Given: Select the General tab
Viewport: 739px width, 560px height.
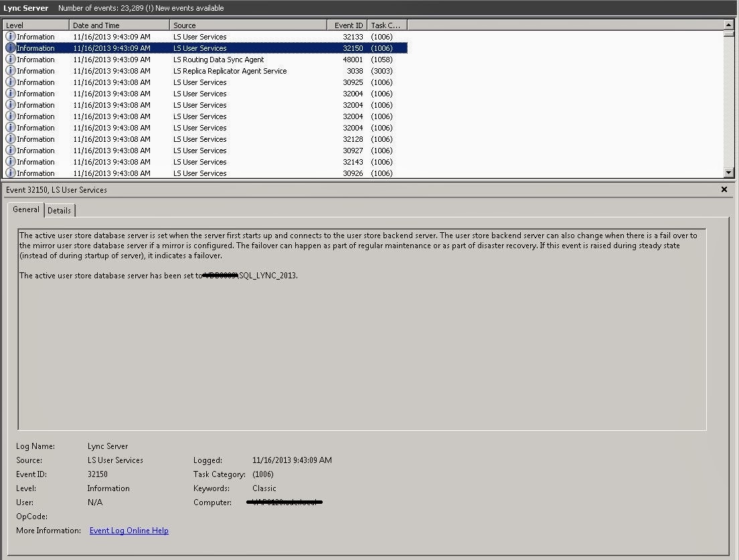Looking at the screenshot, I should pos(26,209).
